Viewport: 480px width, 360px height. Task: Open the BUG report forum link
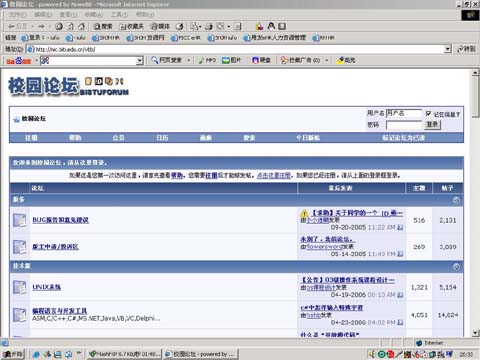pos(60,220)
